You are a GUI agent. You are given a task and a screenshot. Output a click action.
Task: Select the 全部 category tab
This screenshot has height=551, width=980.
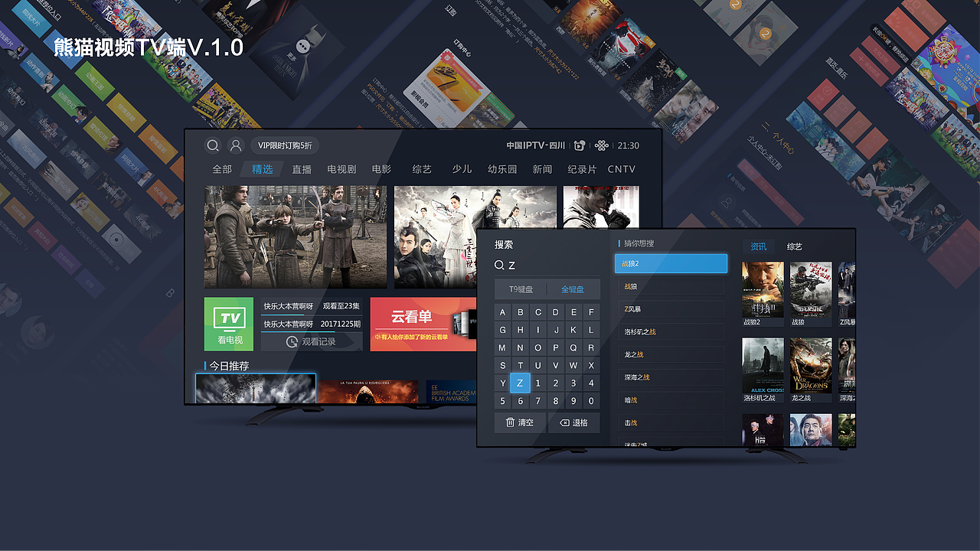(222, 169)
